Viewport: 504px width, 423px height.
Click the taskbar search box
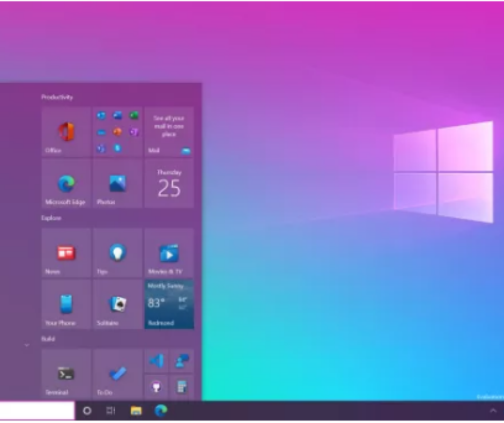pos(37,411)
